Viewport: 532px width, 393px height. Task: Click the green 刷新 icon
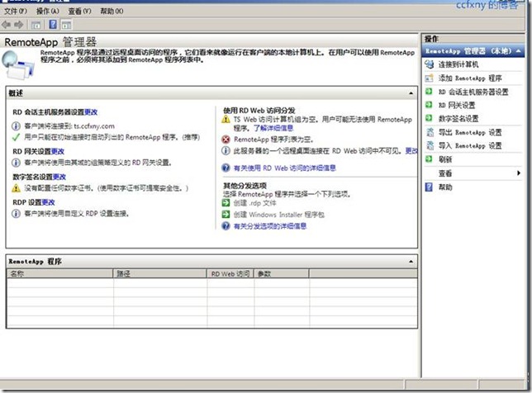pos(429,159)
